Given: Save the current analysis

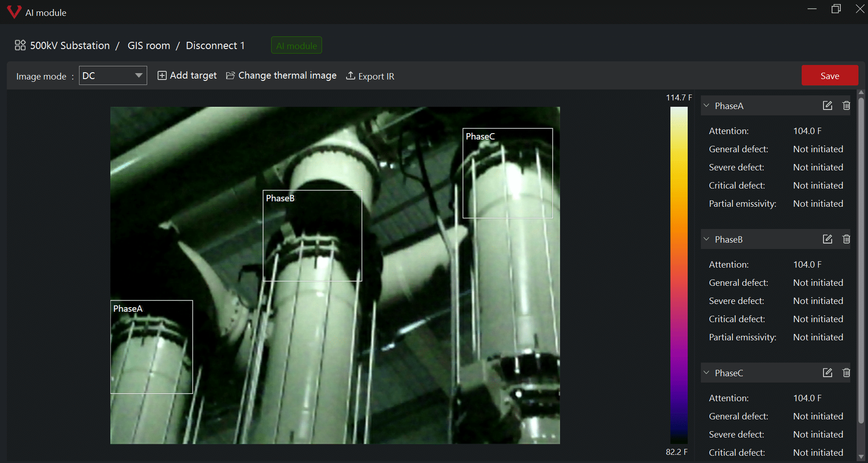Looking at the screenshot, I should pos(830,75).
